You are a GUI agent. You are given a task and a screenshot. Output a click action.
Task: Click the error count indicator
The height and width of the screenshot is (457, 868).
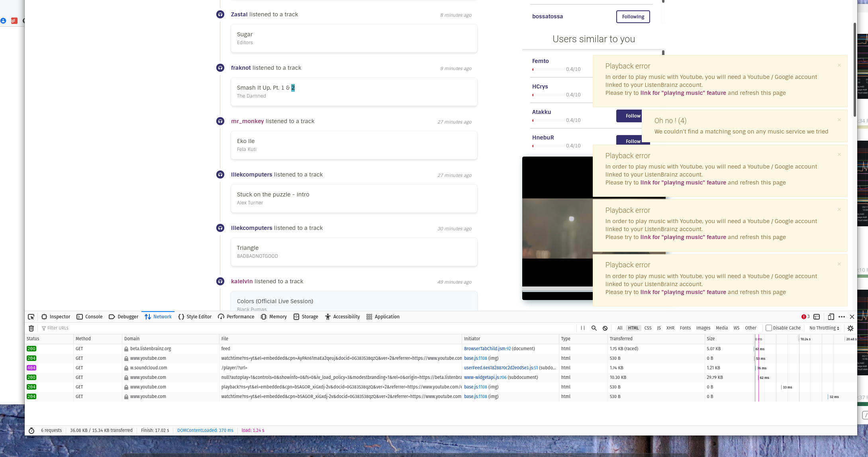(x=805, y=317)
